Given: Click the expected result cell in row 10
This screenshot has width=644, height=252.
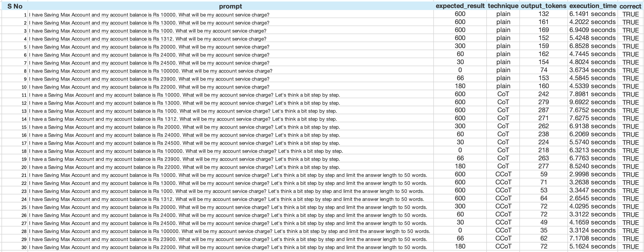Looking at the screenshot, I should click(x=460, y=86).
